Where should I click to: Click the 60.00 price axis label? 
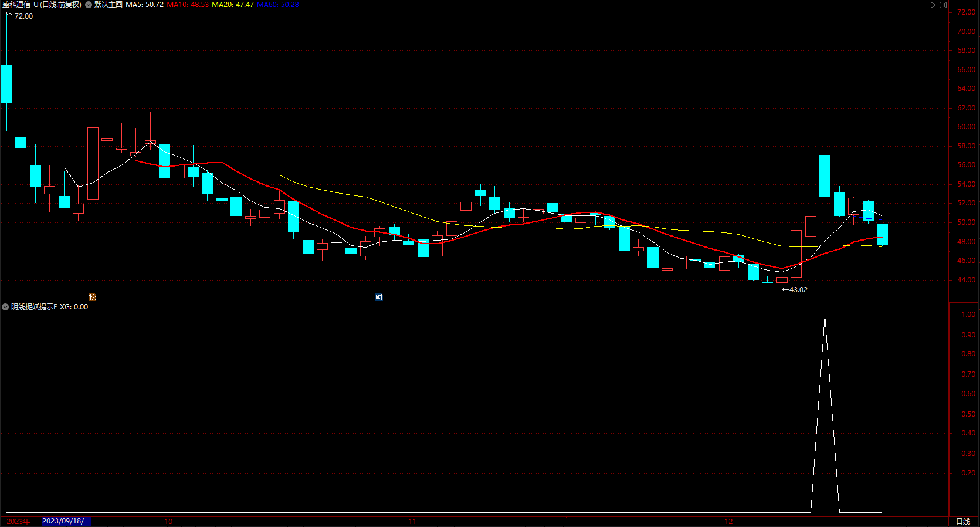(x=967, y=127)
